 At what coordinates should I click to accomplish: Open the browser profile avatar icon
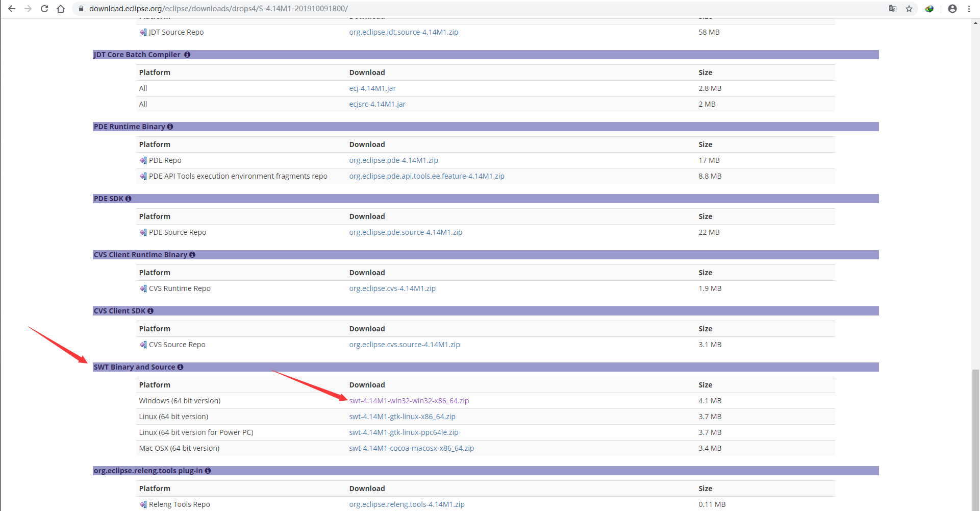pyautogui.click(x=952, y=9)
